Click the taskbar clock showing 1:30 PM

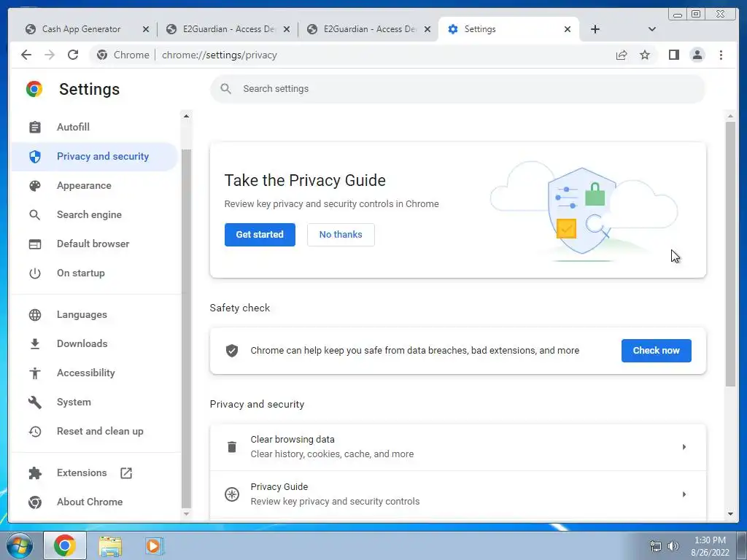(x=710, y=546)
